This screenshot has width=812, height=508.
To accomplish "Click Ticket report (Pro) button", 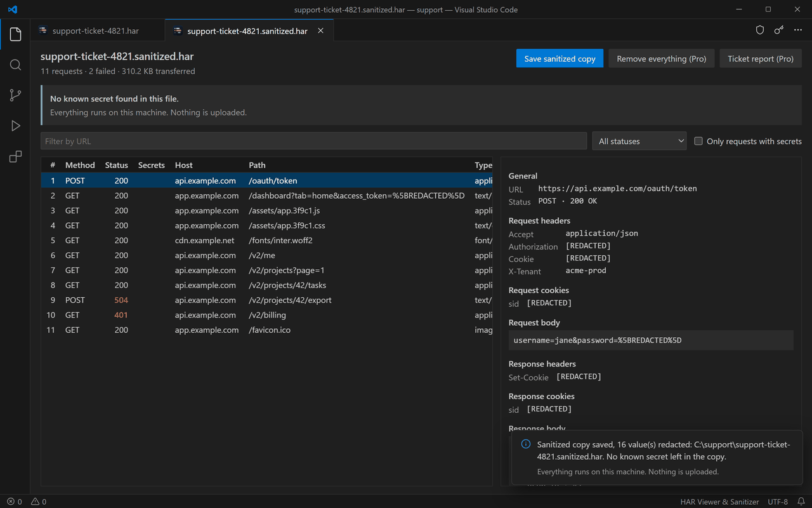I will [761, 58].
